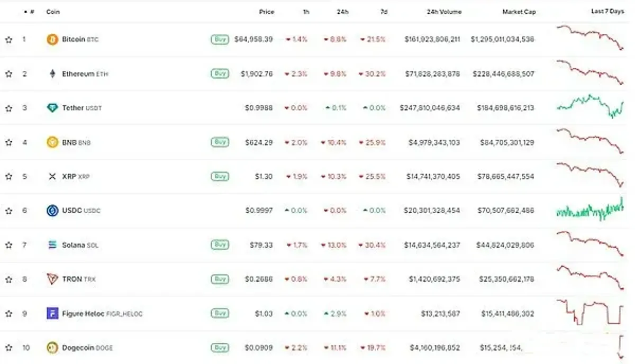Click the XRP coin icon
This screenshot has height=364, width=635.
tap(52, 176)
